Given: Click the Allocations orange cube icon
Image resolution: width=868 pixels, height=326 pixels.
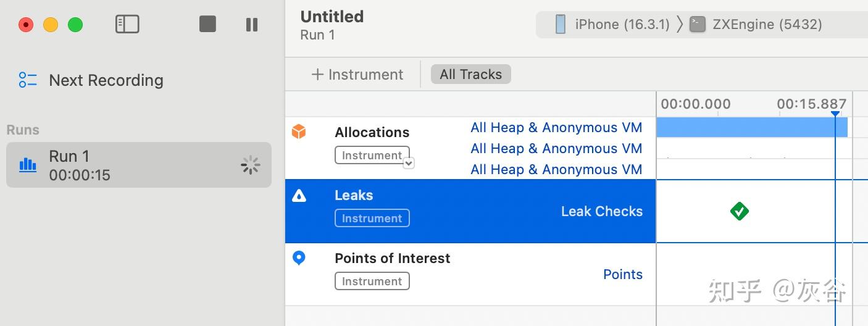Looking at the screenshot, I should tap(299, 132).
